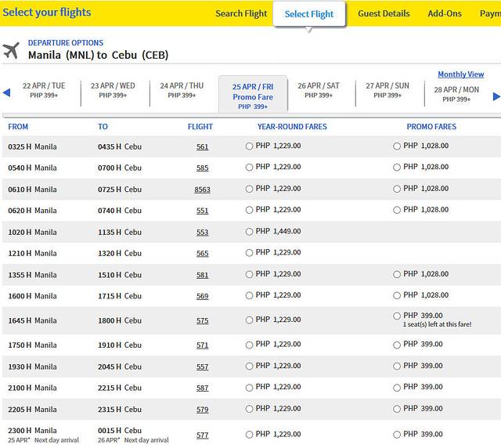This screenshot has width=501, height=448.
Task: Select promo fare for flight 571
Action: [x=397, y=345]
